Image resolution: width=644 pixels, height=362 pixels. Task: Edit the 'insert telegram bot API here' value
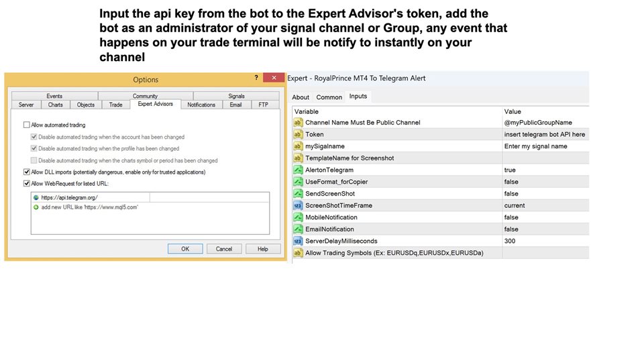546,134
